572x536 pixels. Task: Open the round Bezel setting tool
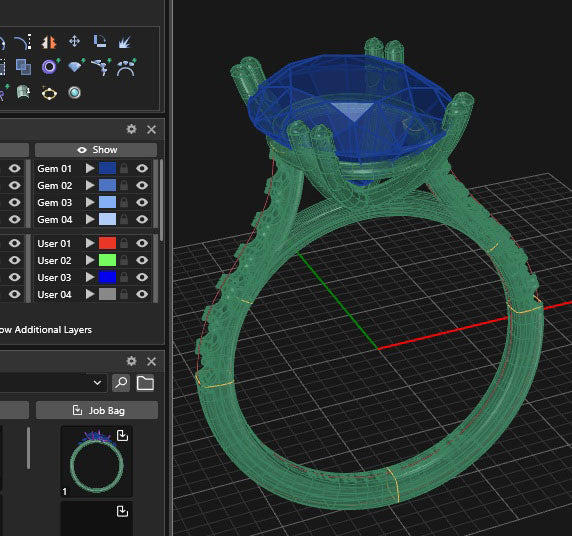(x=74, y=93)
